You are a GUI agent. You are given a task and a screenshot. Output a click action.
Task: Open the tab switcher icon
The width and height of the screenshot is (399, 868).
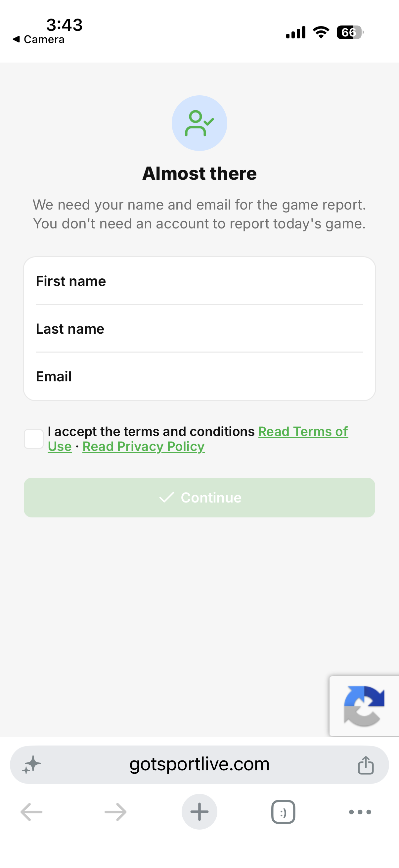(x=283, y=812)
